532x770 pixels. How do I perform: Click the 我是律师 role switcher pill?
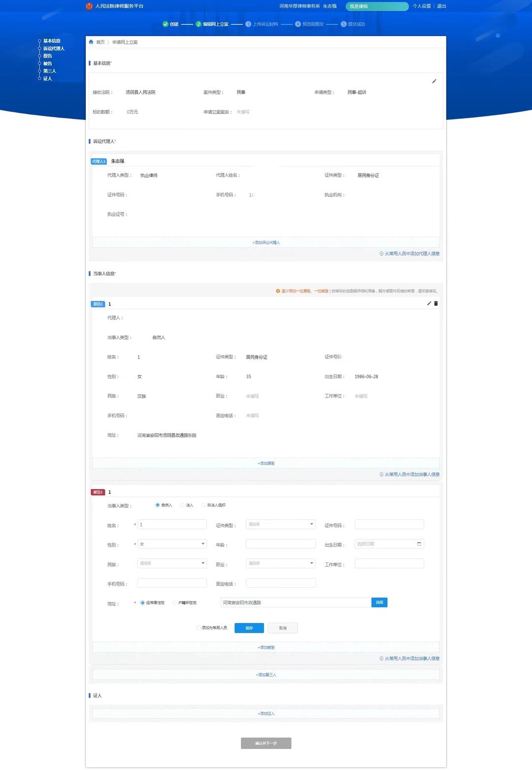[x=377, y=6]
